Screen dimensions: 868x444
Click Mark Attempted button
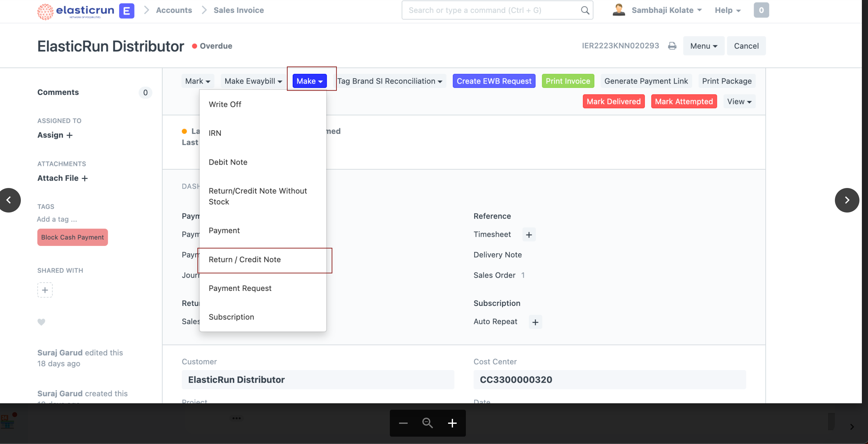[683, 102]
